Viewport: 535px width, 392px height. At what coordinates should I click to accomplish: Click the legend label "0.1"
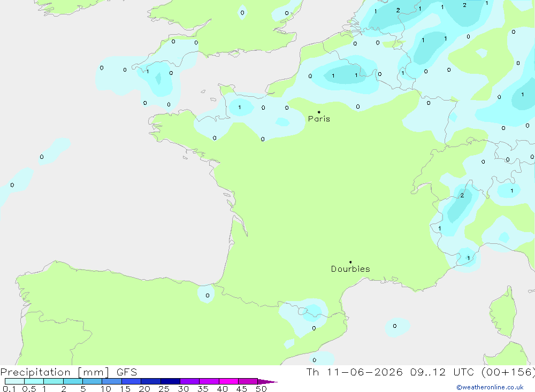9,389
